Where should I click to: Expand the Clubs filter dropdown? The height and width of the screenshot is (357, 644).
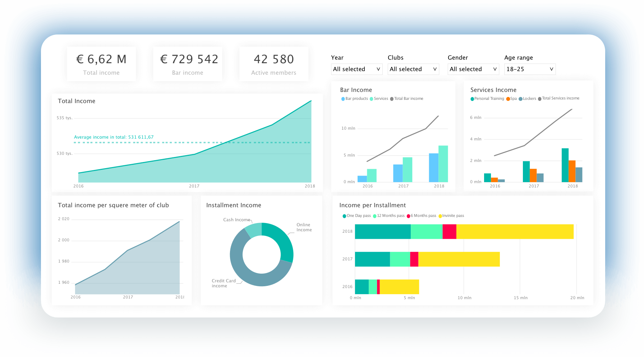pos(413,69)
